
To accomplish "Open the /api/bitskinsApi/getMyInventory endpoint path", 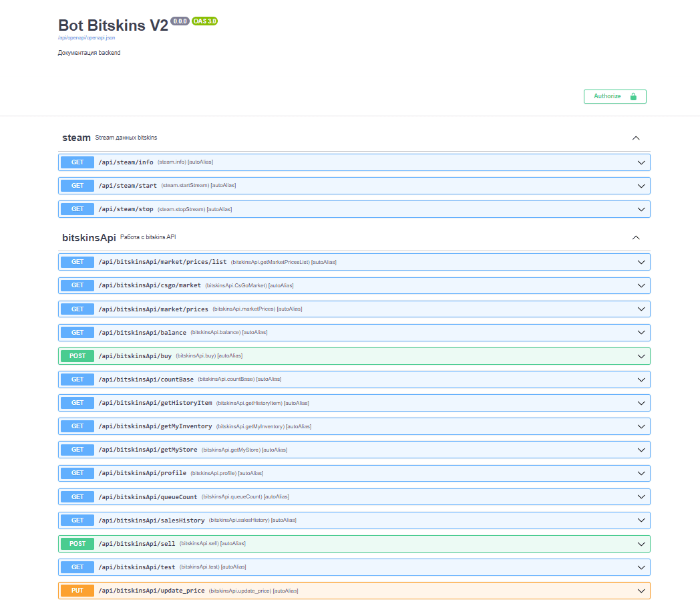I will coord(156,426).
